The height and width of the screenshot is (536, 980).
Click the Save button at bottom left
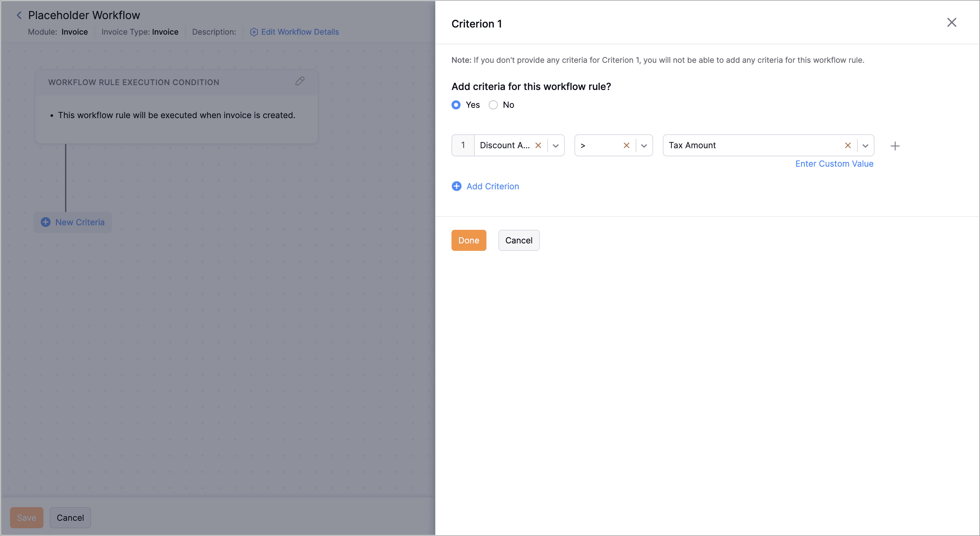click(27, 517)
